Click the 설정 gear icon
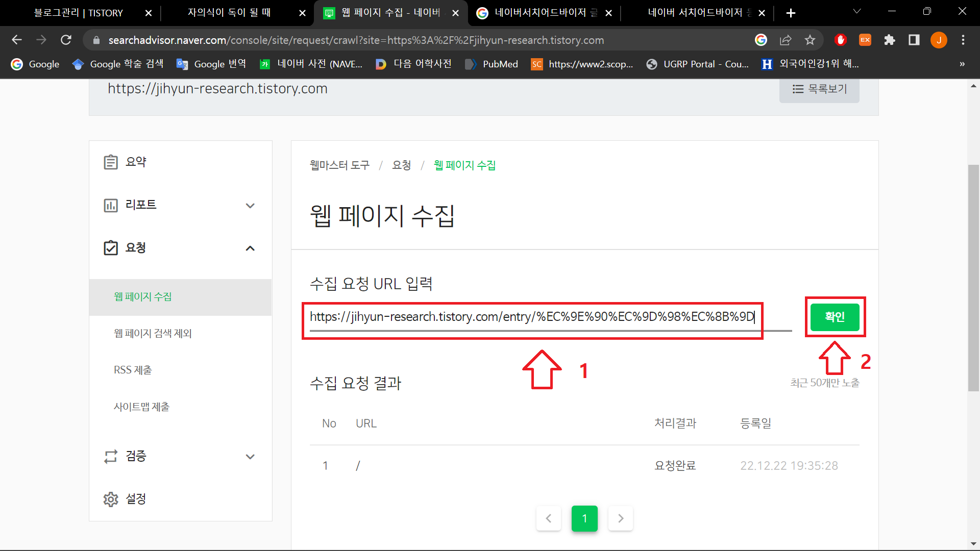 tap(111, 499)
